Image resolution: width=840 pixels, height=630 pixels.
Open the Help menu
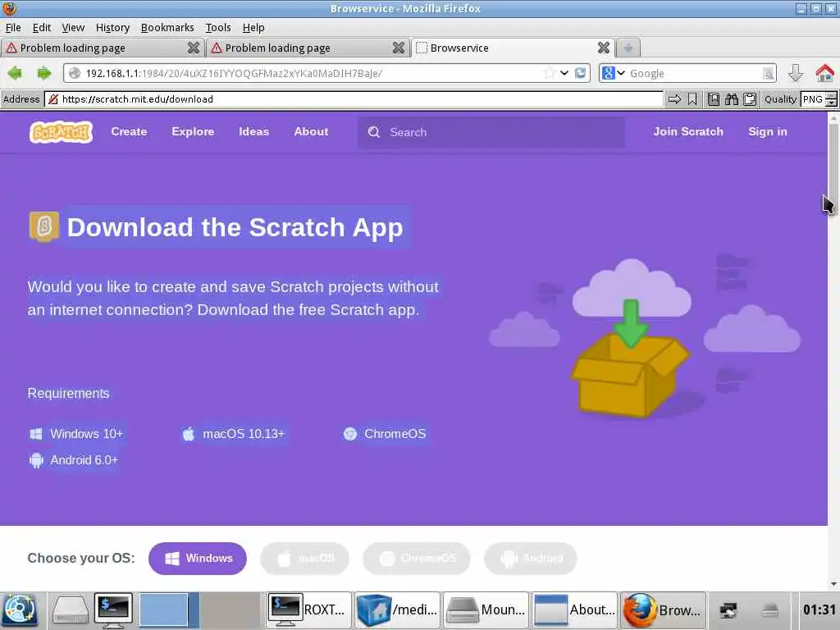(x=253, y=27)
